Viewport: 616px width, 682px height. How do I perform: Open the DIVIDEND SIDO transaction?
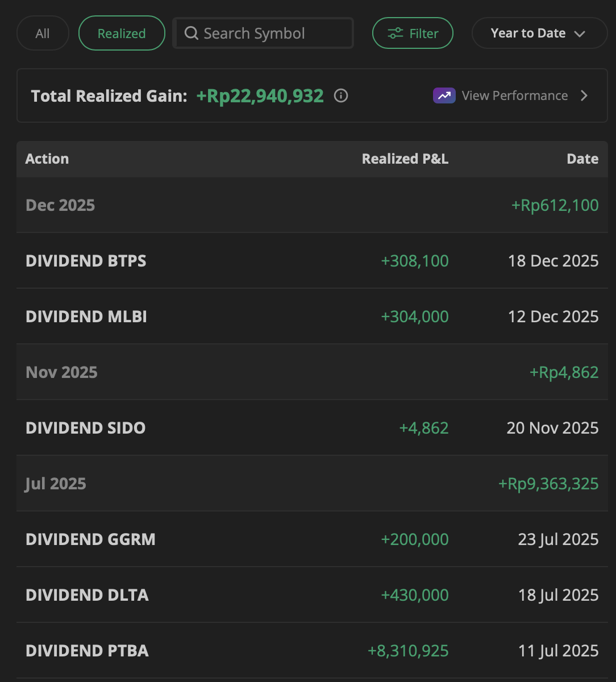pos(86,428)
